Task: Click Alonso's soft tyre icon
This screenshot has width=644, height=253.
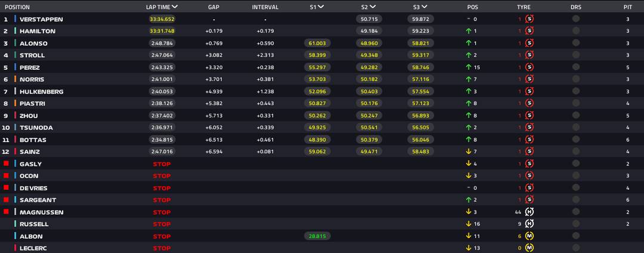Action: (530, 43)
